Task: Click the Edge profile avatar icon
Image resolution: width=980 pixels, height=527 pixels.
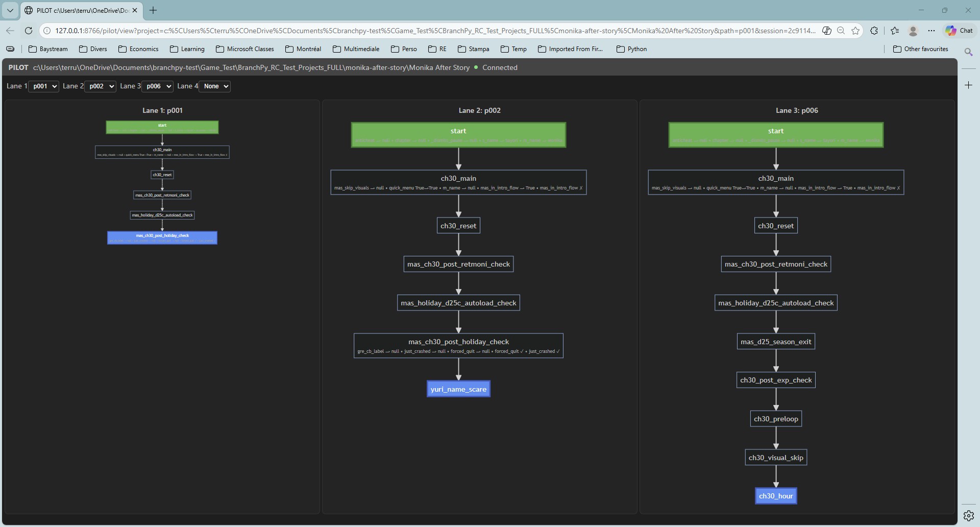Action: click(913, 31)
